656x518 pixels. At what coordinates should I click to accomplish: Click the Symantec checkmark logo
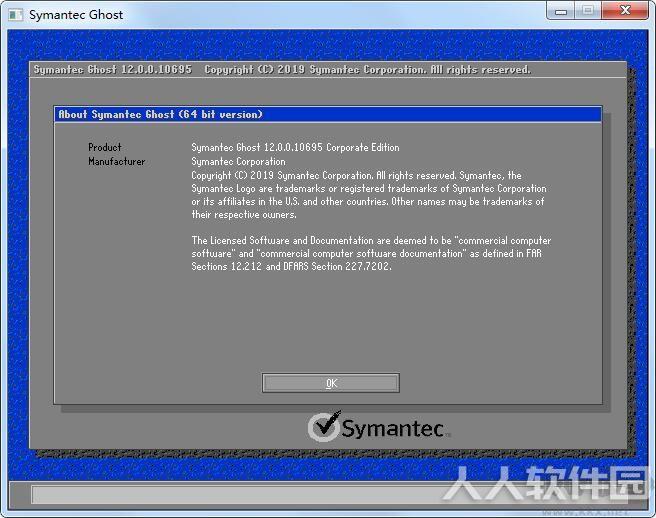coord(325,426)
